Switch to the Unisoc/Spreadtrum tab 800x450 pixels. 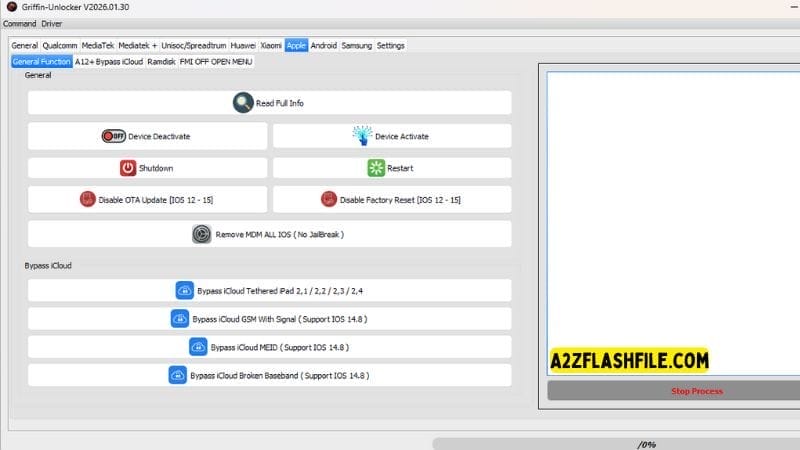click(x=194, y=45)
